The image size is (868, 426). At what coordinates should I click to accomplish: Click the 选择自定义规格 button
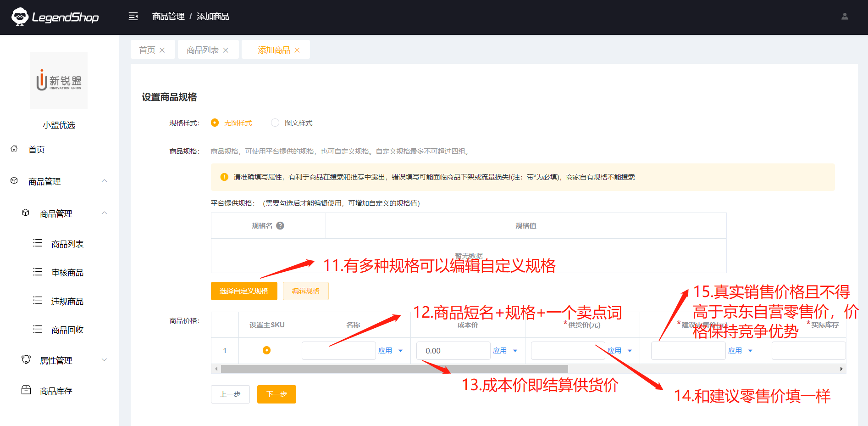(x=244, y=291)
